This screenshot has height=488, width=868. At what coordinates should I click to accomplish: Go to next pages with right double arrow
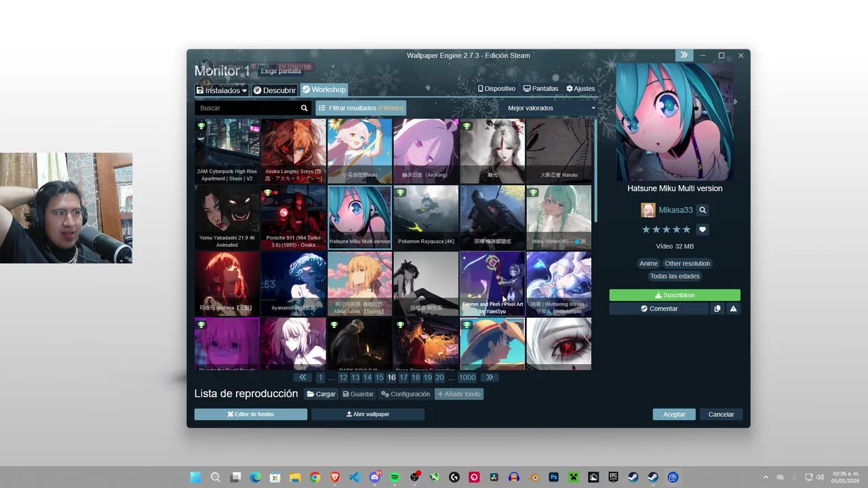pyautogui.click(x=490, y=378)
